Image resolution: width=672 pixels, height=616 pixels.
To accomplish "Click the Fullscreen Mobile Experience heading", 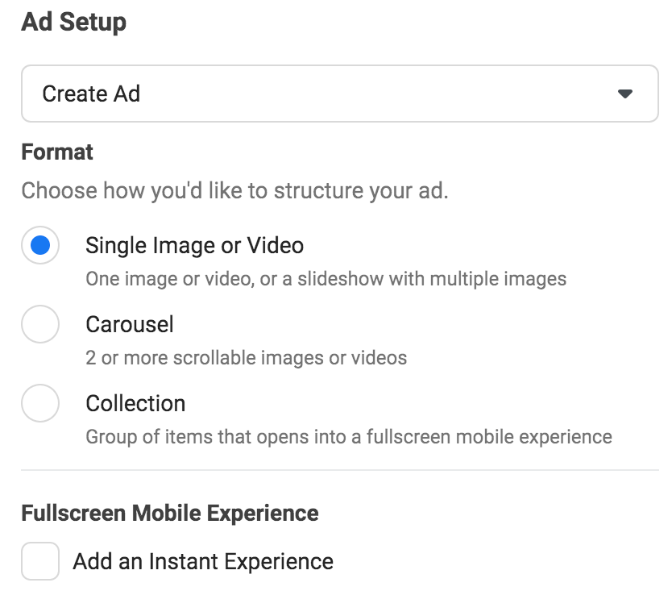I will click(171, 513).
